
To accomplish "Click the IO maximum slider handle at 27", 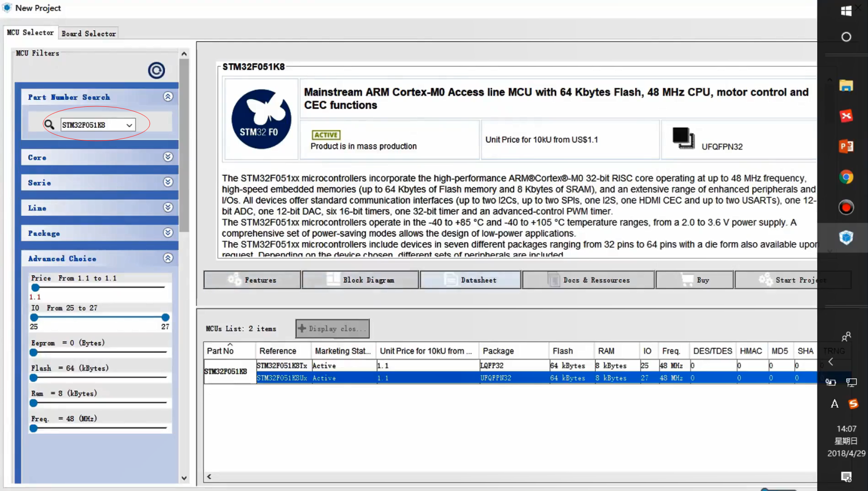I will click(166, 317).
